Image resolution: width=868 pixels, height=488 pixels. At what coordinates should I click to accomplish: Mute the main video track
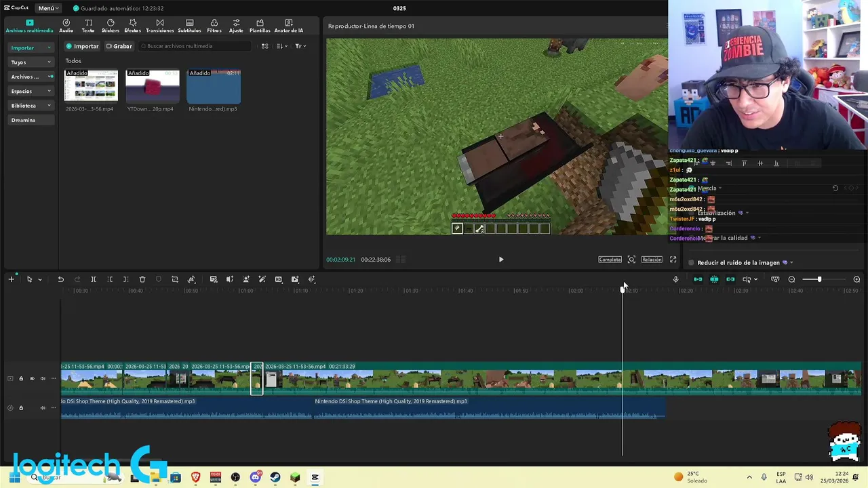[43, 379]
